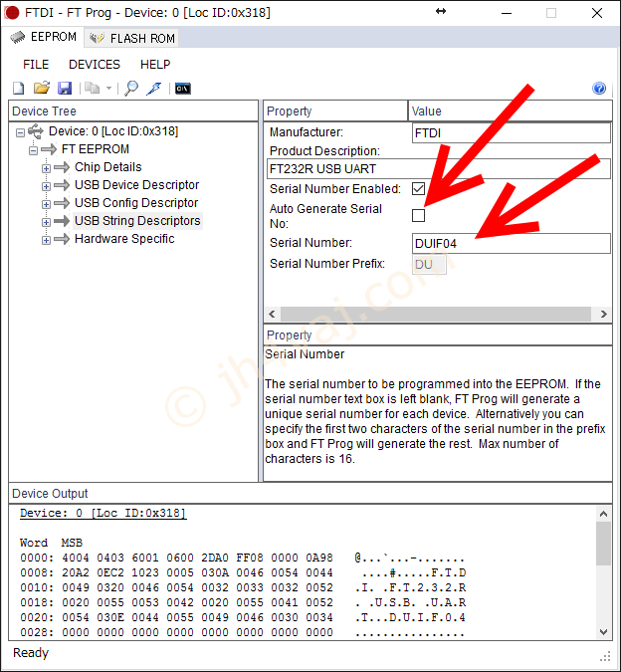Click the arrow icon beside FT EEPROM
The width and height of the screenshot is (621, 672).
coord(49,149)
